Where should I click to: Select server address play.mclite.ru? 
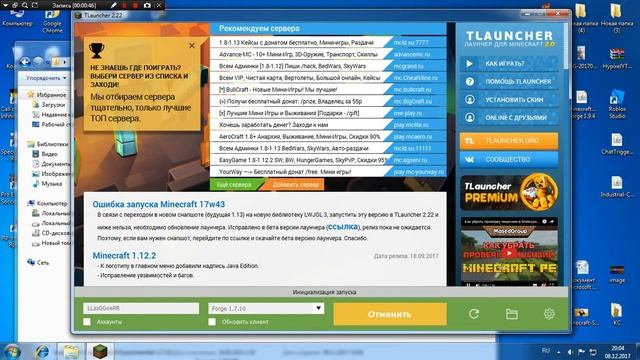411,125
